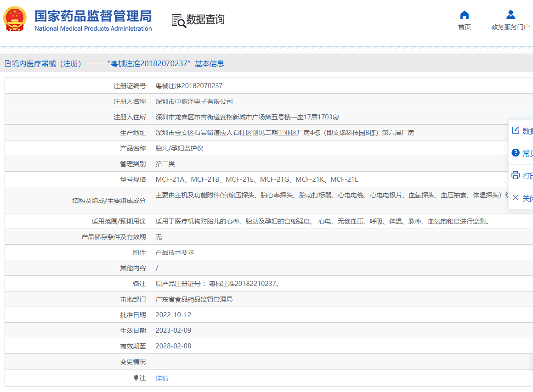Open the 政务服务门户 navigation entry
This screenshot has height=392, width=533.
click(x=510, y=27)
